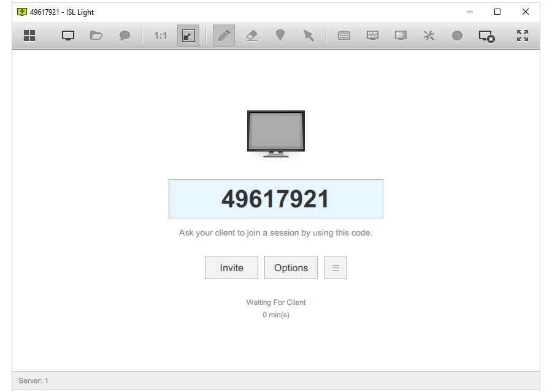
Task: Select the eraser tool
Action: (x=252, y=36)
